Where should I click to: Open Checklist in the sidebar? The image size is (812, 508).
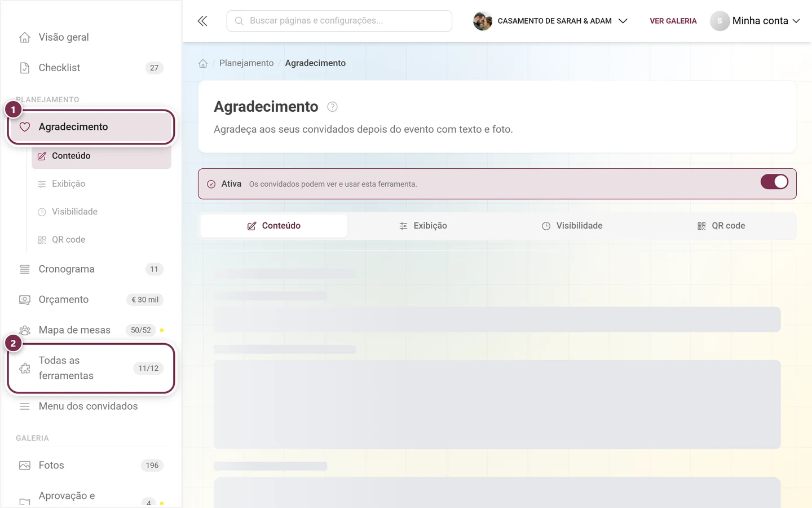90,68
